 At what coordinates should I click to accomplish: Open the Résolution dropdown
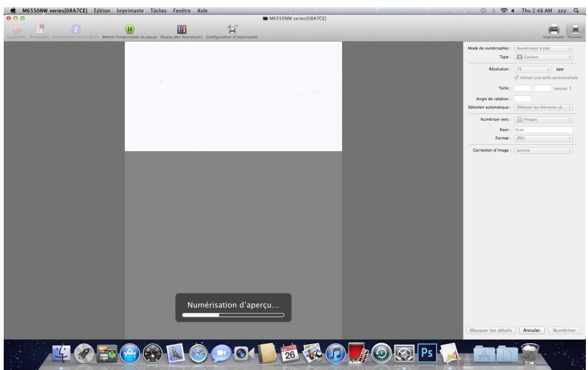[534, 69]
